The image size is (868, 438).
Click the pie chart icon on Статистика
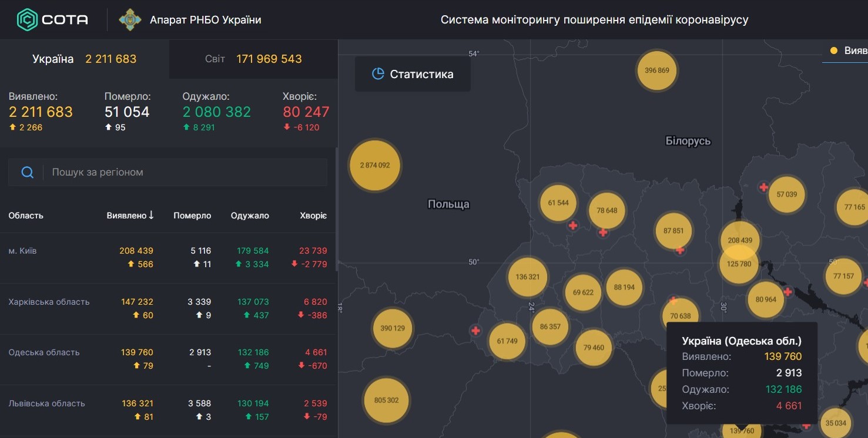click(x=378, y=74)
